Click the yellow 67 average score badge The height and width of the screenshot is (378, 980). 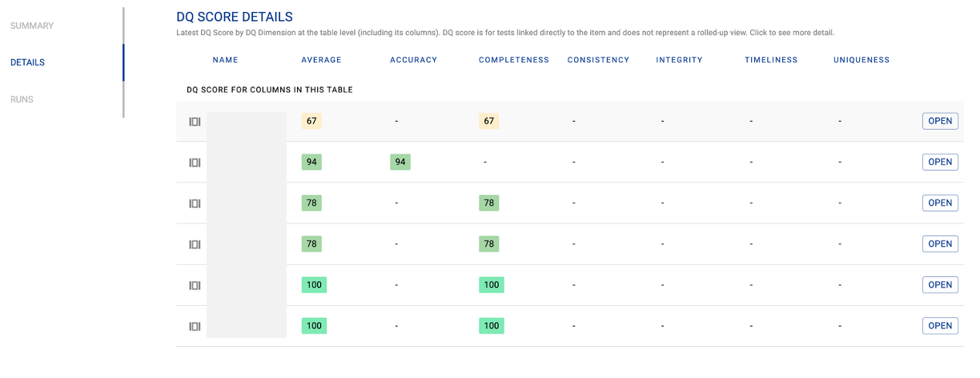tap(311, 121)
